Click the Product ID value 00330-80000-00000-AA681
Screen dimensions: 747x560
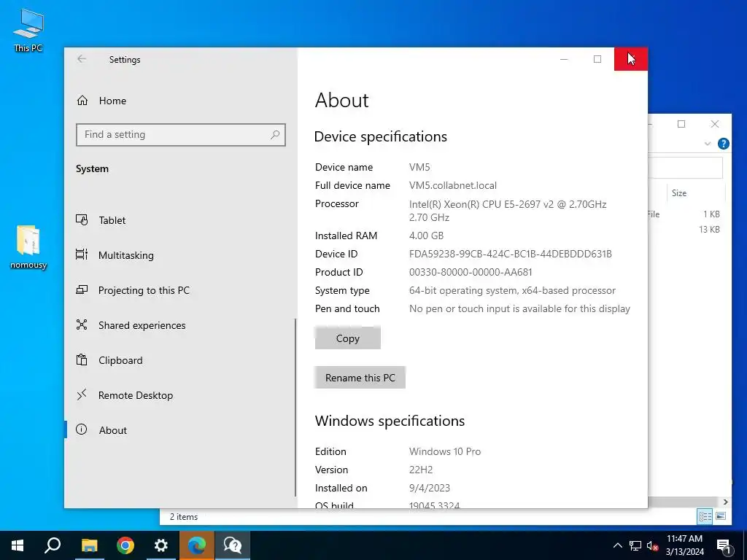click(x=471, y=272)
